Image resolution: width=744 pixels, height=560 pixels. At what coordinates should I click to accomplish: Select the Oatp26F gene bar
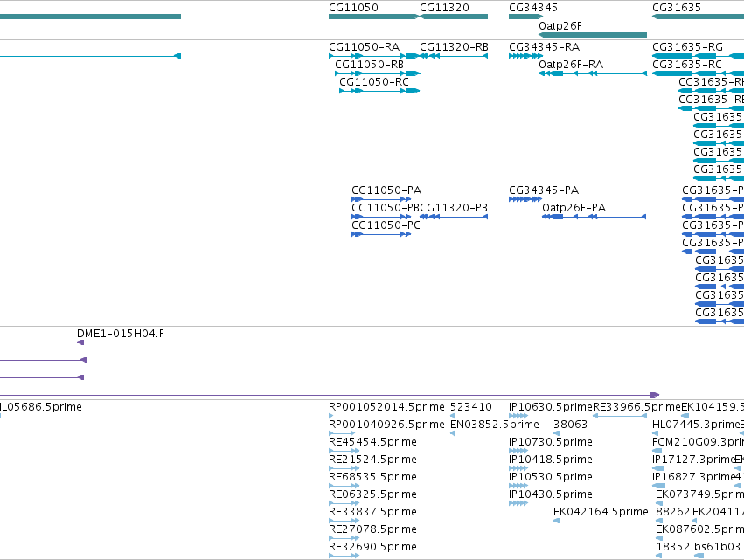(593, 35)
